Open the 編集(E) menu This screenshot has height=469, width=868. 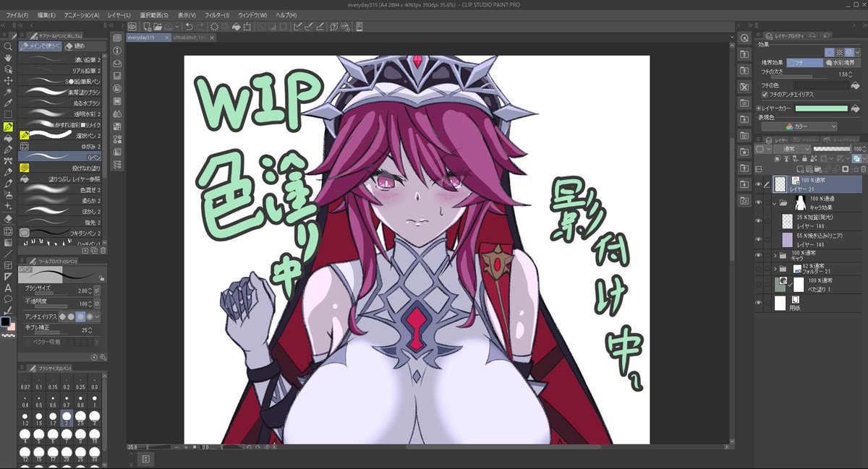(x=46, y=14)
